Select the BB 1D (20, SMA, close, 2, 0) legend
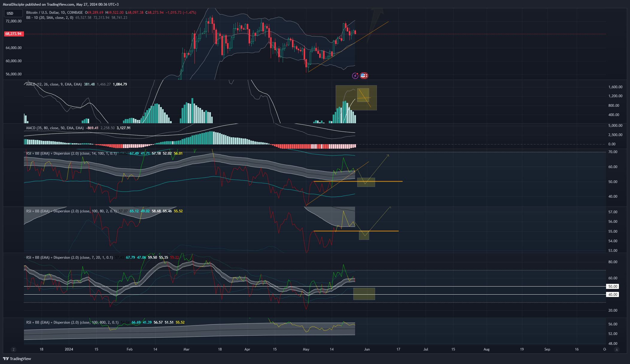 coord(50,18)
